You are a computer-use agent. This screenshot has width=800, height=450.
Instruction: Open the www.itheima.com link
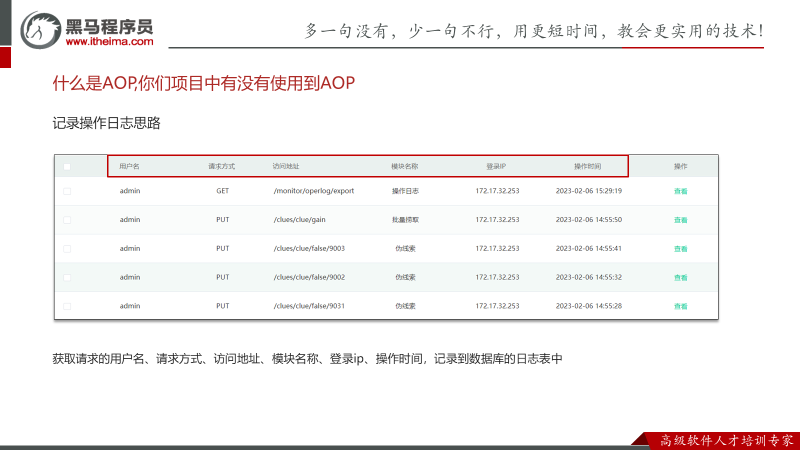(x=109, y=42)
